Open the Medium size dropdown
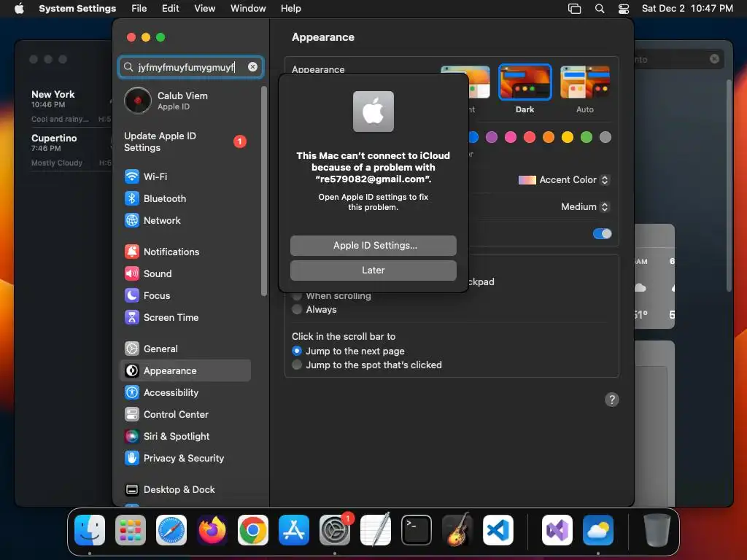Viewport: 747px width, 560px height. [584, 206]
